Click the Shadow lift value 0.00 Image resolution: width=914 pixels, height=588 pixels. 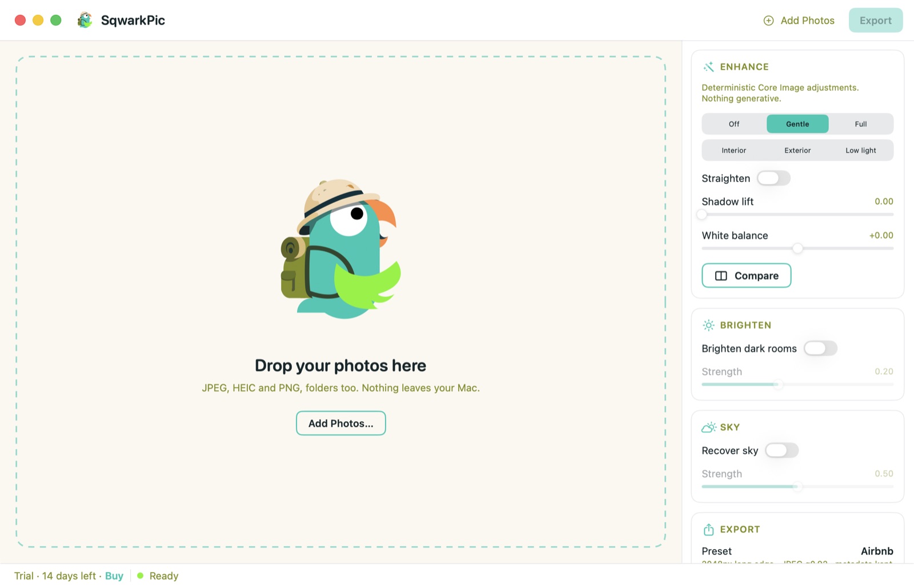[884, 202]
